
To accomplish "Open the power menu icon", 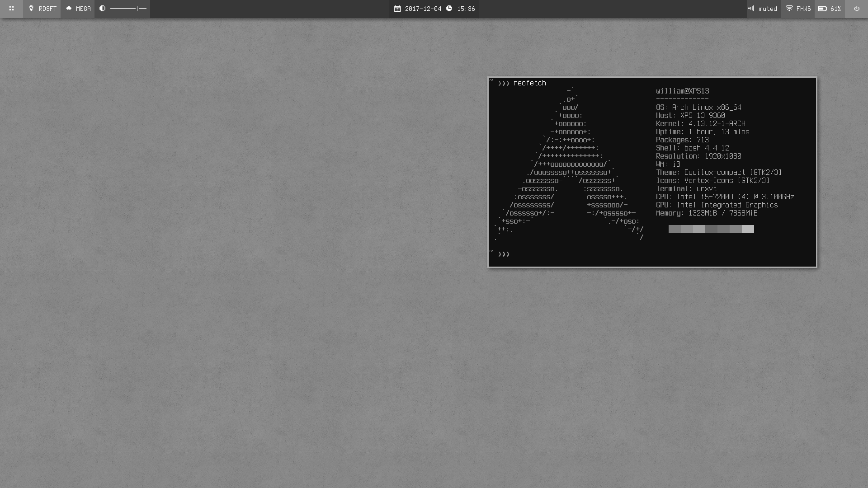I will tap(857, 9).
